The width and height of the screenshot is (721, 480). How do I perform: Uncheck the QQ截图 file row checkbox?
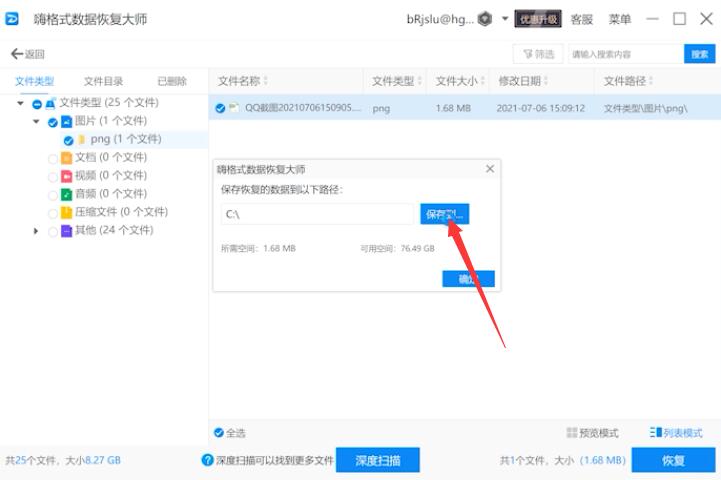tap(220, 109)
